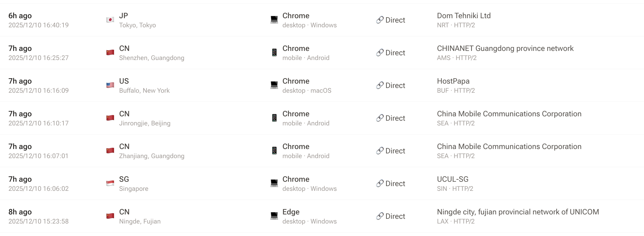This screenshot has height=236, width=644.
Task: Click Direct in the Tokyo row
Action: coord(395,20)
